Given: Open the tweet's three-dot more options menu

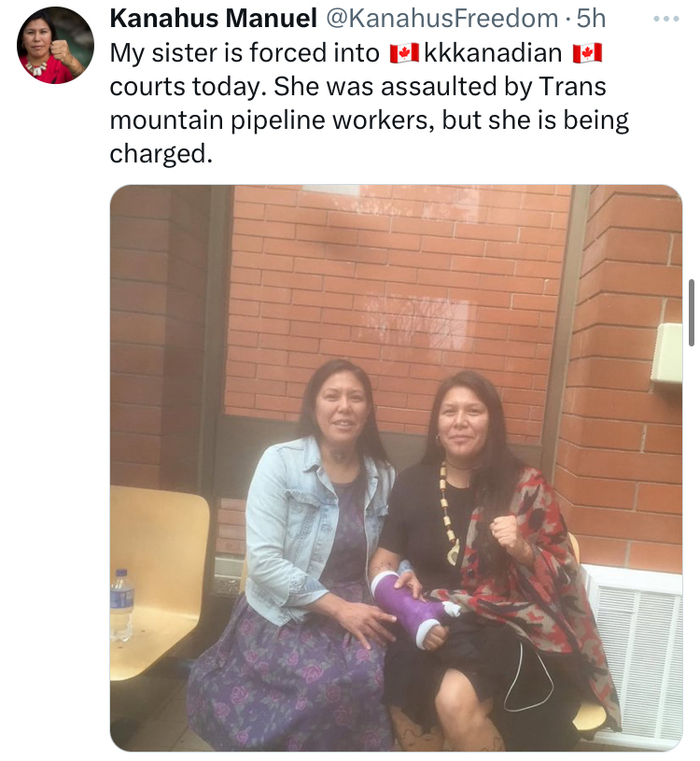Looking at the screenshot, I should (665, 19).
